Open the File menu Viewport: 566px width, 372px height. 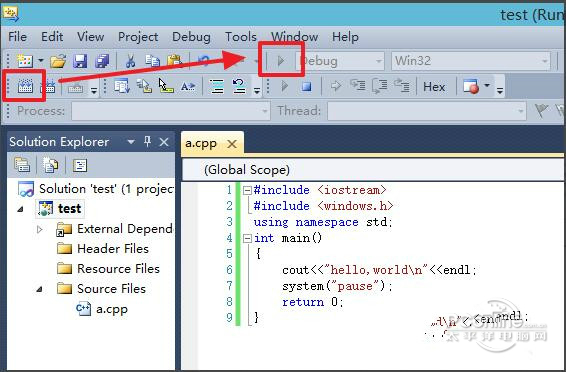coord(17,37)
